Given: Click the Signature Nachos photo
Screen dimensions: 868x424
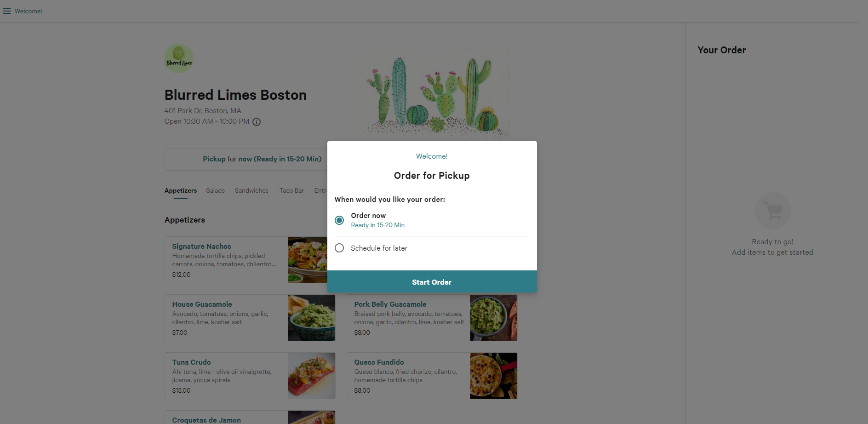Looking at the screenshot, I should point(311,259).
